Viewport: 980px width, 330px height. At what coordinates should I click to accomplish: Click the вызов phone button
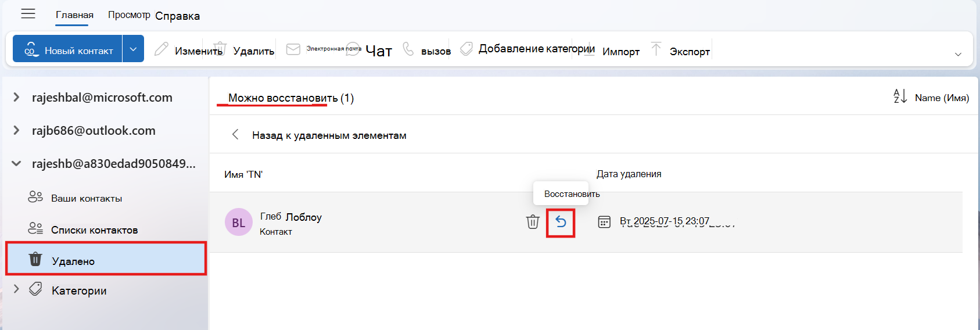(x=426, y=51)
